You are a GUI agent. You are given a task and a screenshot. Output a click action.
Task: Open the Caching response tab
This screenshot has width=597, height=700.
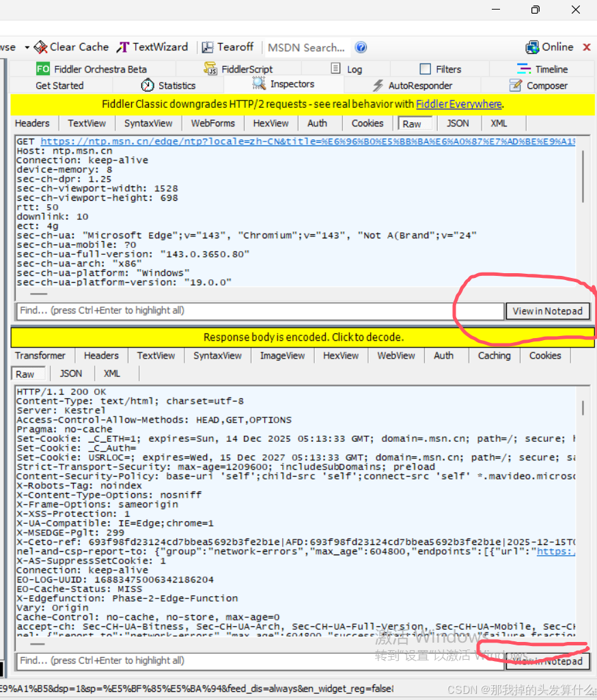point(494,355)
